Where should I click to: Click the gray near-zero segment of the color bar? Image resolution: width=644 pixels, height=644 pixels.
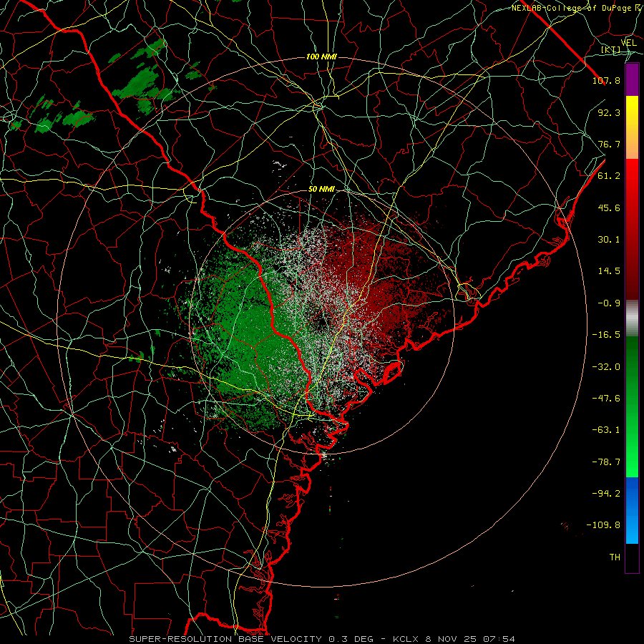(632, 318)
